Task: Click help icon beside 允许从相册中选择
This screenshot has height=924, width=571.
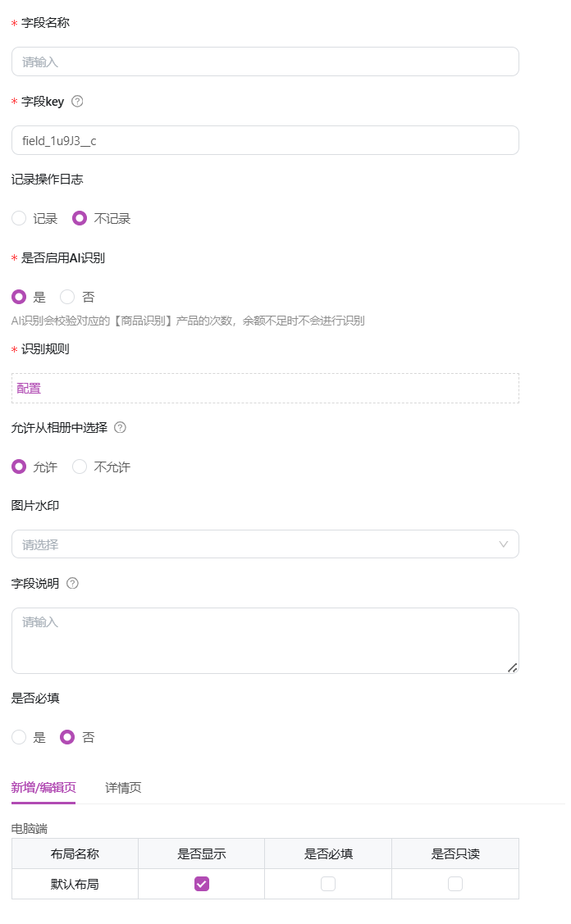Action: click(x=120, y=428)
